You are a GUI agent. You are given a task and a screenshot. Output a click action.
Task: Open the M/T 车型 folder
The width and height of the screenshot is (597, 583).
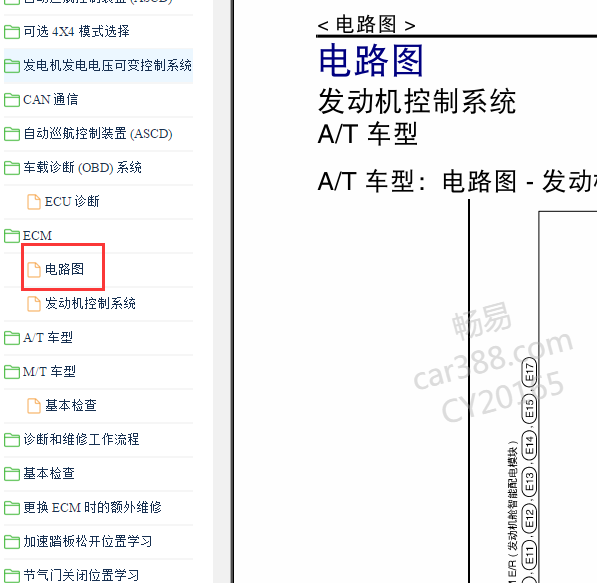pyautogui.click(x=49, y=371)
